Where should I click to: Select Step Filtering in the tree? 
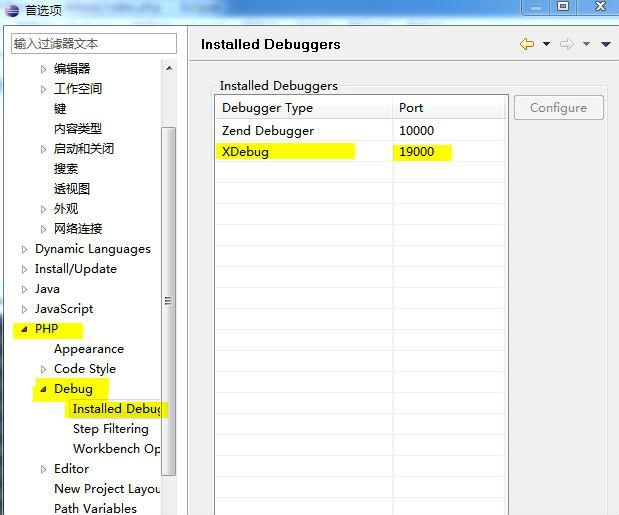(110, 429)
